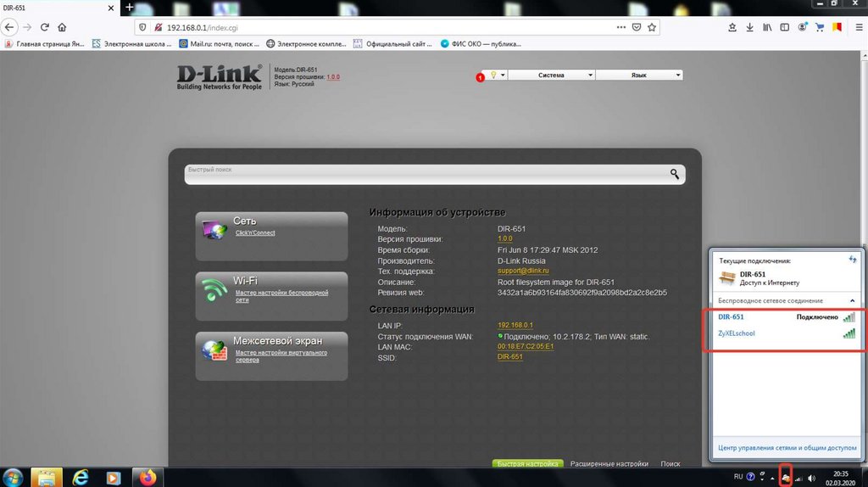
Task: Open the Mail.ru bookmark
Action: (x=220, y=44)
